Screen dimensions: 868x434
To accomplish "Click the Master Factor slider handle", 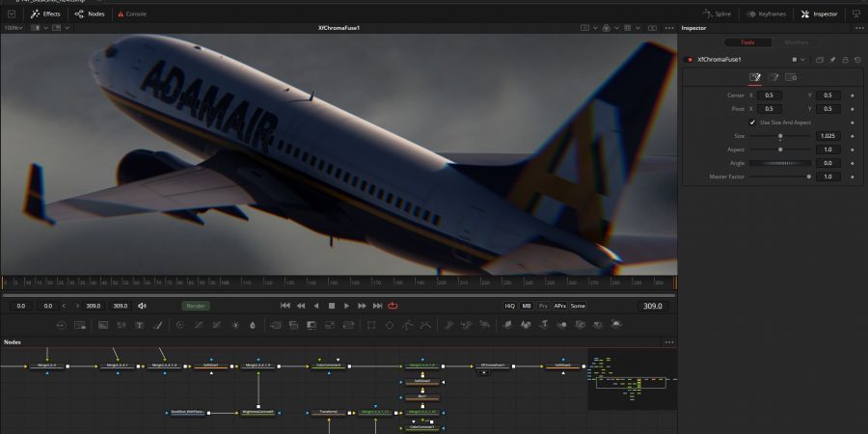I will pyautogui.click(x=809, y=176).
